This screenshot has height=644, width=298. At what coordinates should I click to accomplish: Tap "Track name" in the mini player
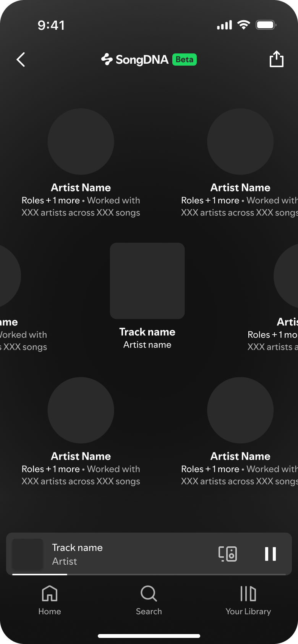78,547
